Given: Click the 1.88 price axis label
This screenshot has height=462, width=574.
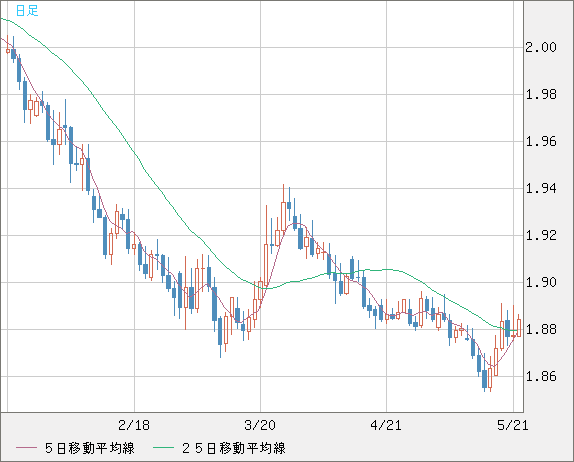Looking at the screenshot, I should tap(541, 329).
